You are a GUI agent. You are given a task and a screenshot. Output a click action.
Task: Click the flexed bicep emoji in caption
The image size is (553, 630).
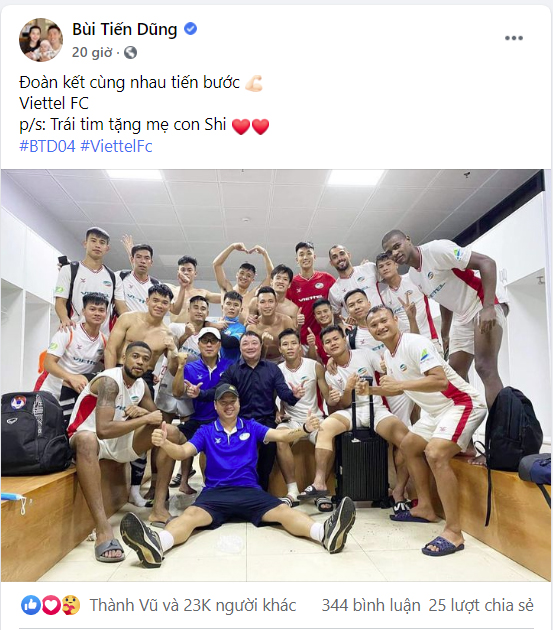click(254, 83)
